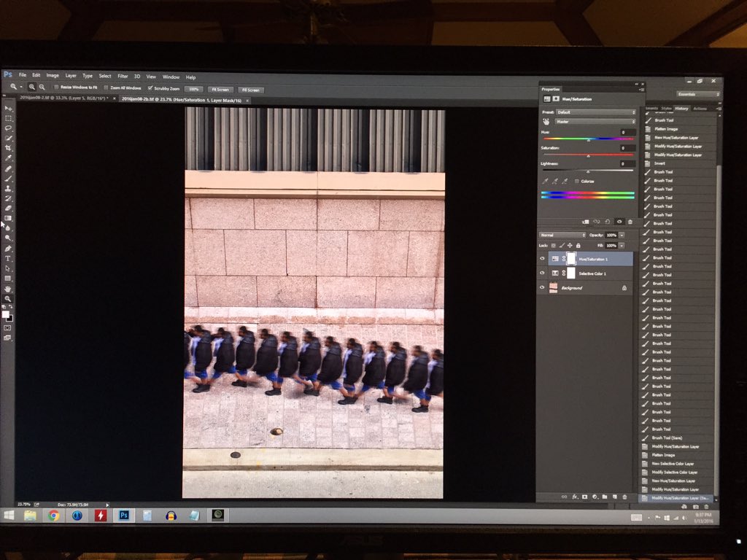The height and width of the screenshot is (560, 747).
Task: Enable the Colorize checkbox
Action: tap(577, 182)
